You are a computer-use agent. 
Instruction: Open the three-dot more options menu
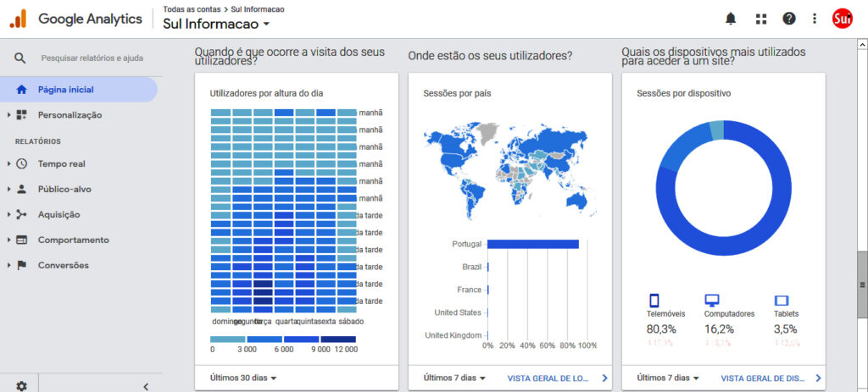click(x=815, y=19)
